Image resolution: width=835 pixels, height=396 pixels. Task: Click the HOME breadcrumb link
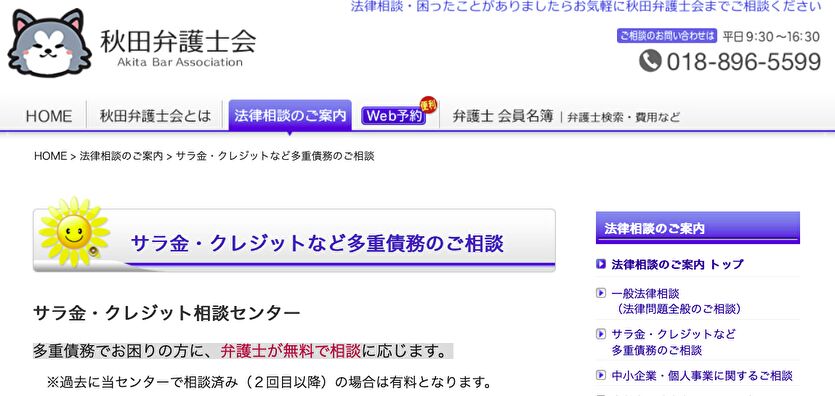tap(51, 156)
